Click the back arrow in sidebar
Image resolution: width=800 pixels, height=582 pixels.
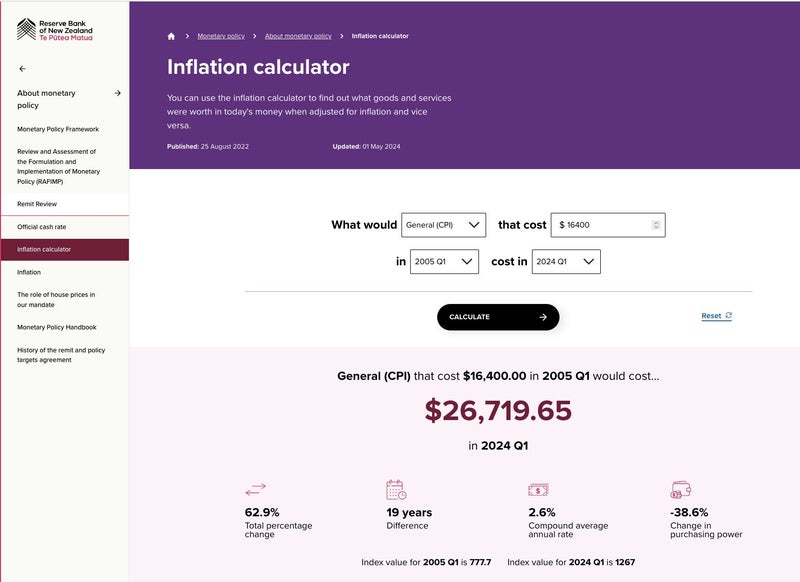click(x=22, y=68)
